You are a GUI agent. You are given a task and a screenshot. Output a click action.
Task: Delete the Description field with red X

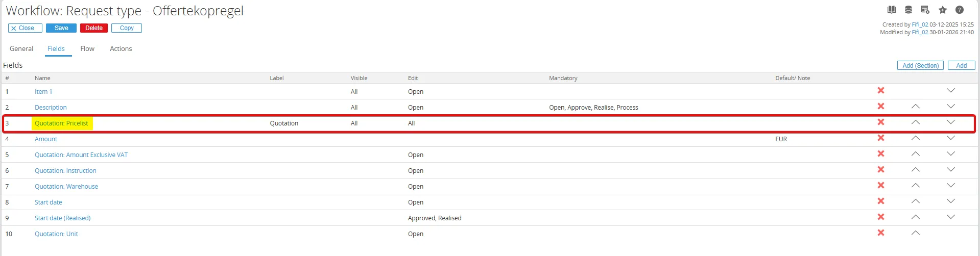[x=881, y=107]
